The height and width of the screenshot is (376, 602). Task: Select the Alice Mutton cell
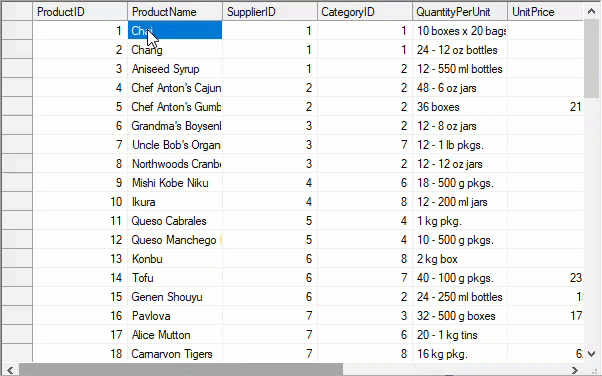[x=175, y=335]
